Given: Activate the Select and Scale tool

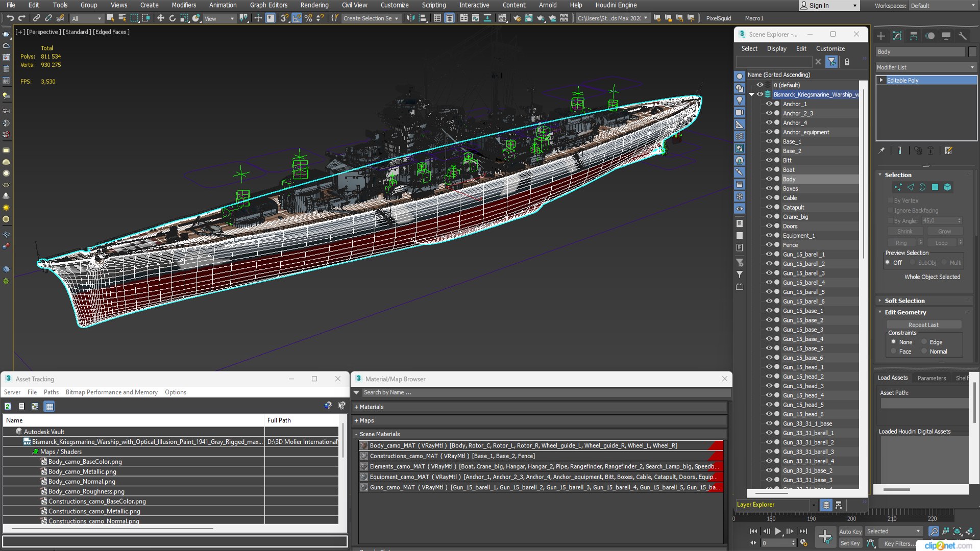Looking at the screenshot, I should click(x=184, y=18).
